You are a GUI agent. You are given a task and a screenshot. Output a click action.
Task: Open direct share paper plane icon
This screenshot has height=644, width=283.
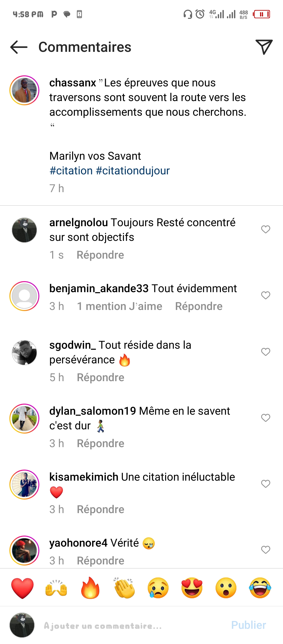click(264, 47)
